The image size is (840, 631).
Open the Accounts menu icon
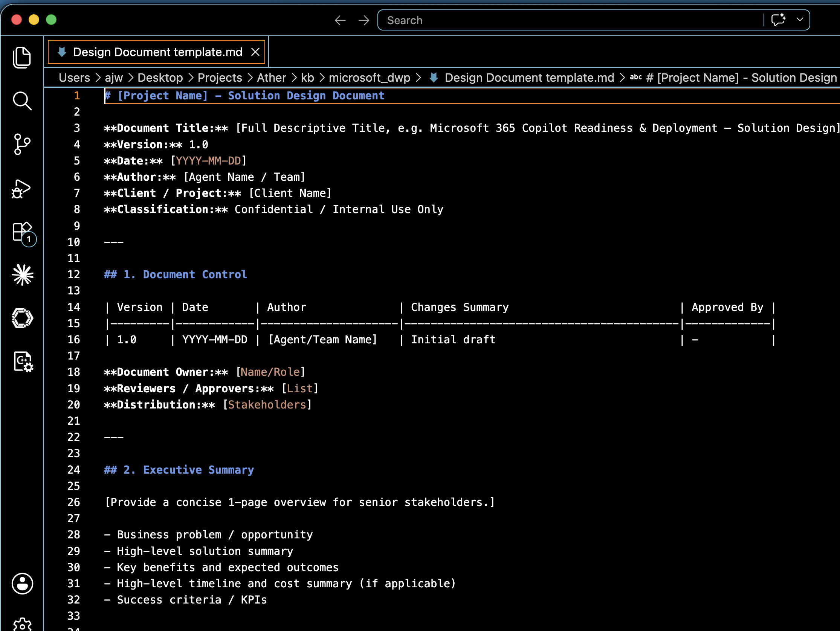(22, 584)
